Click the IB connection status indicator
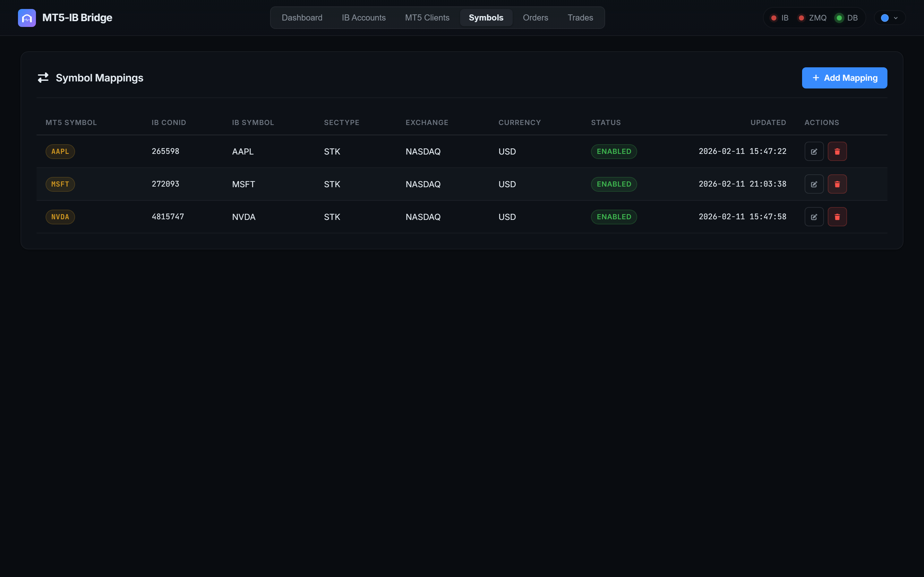The width and height of the screenshot is (924, 577). 779,18
